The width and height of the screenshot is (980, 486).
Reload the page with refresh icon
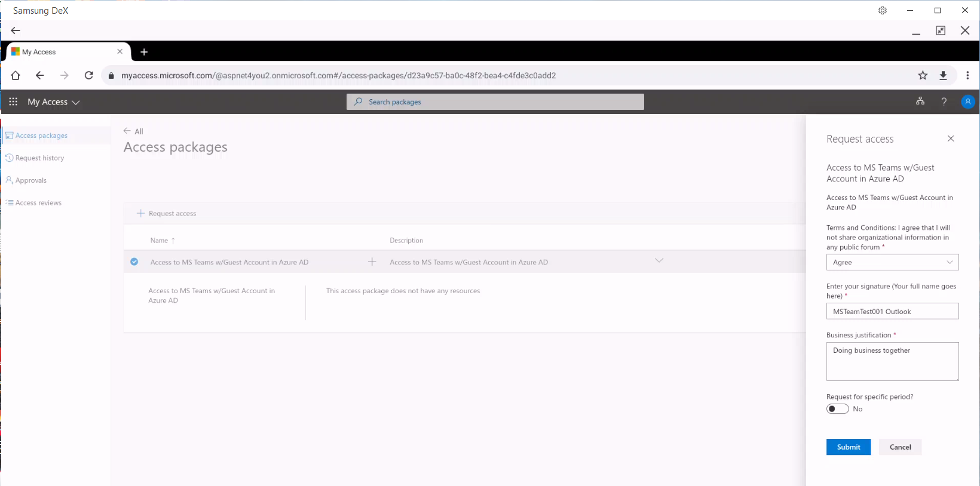(89, 75)
